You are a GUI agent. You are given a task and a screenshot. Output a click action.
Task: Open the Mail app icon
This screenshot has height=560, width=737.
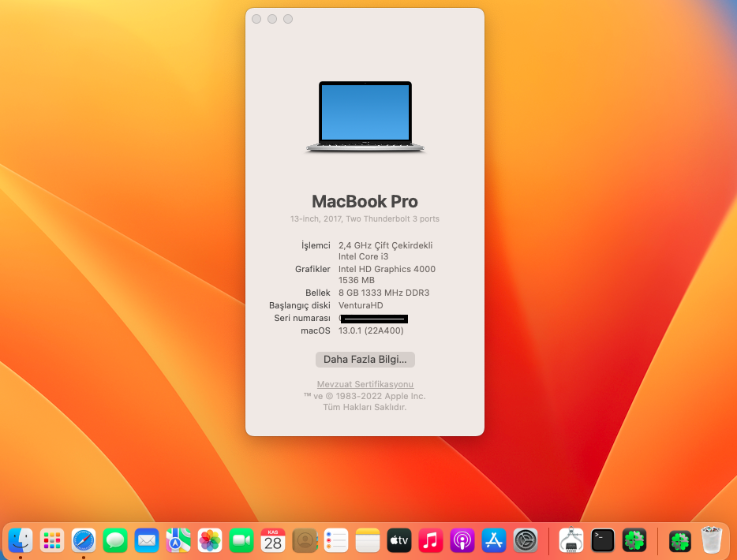click(x=147, y=540)
